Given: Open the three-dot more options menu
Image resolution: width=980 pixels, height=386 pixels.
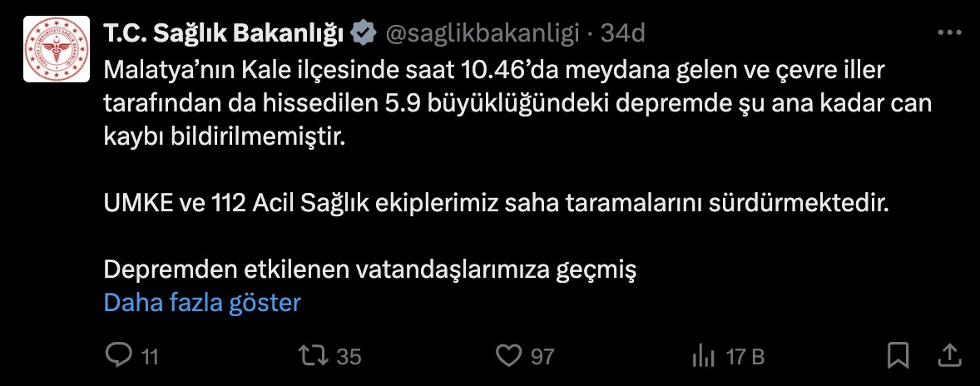Looking at the screenshot, I should click(x=949, y=32).
